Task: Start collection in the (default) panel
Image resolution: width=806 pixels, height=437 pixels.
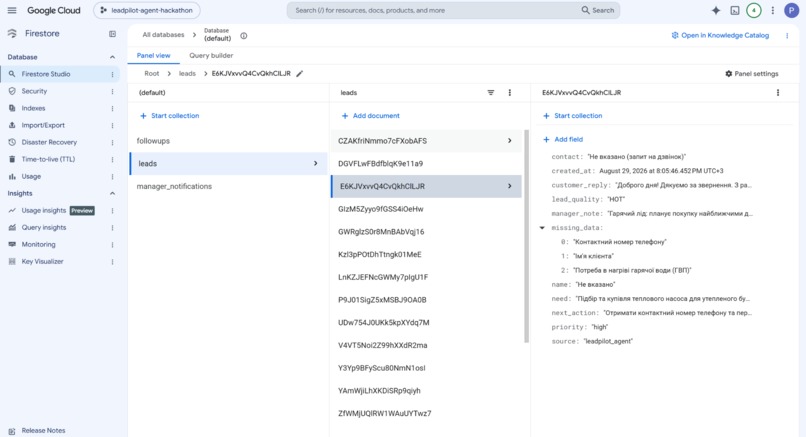Action: [170, 116]
